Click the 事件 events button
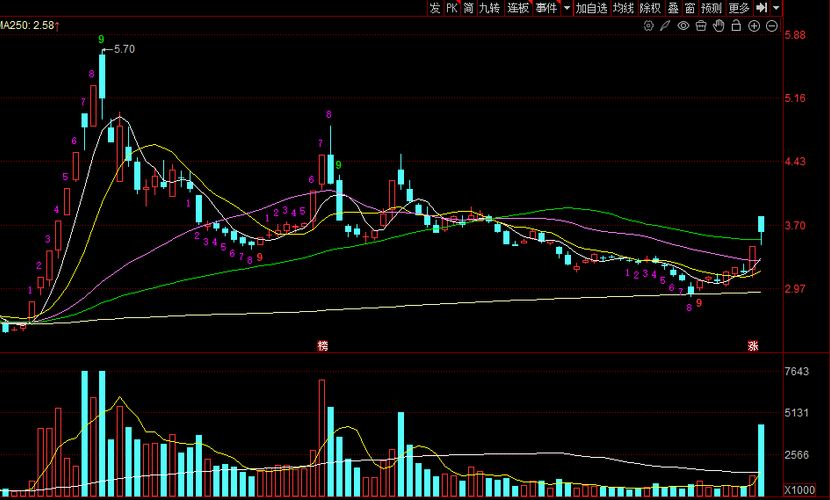Image resolution: width=830 pixels, height=500 pixels. click(546, 8)
